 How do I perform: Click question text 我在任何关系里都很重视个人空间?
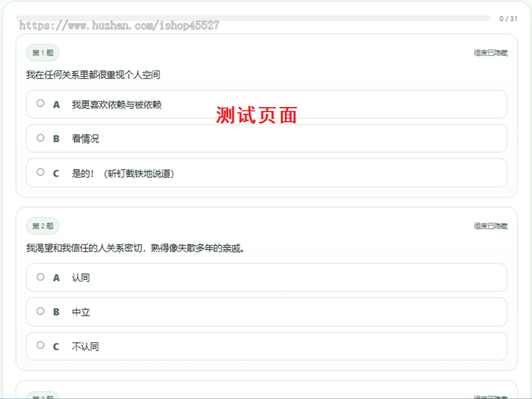point(94,75)
